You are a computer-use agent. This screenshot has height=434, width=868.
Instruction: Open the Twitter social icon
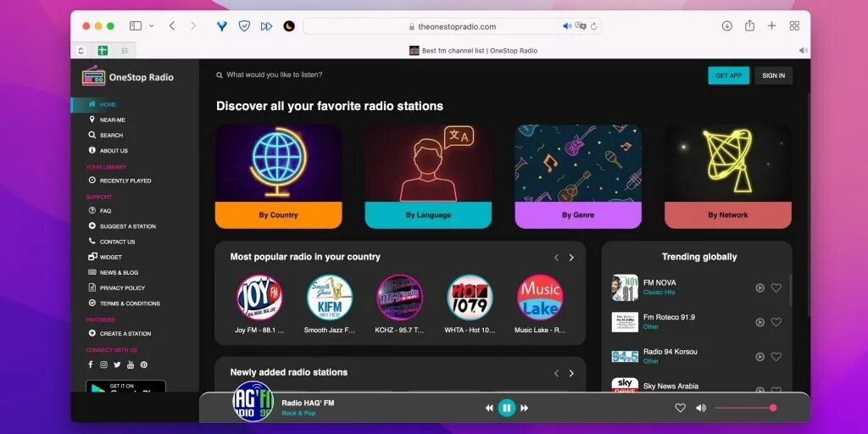coord(117,364)
